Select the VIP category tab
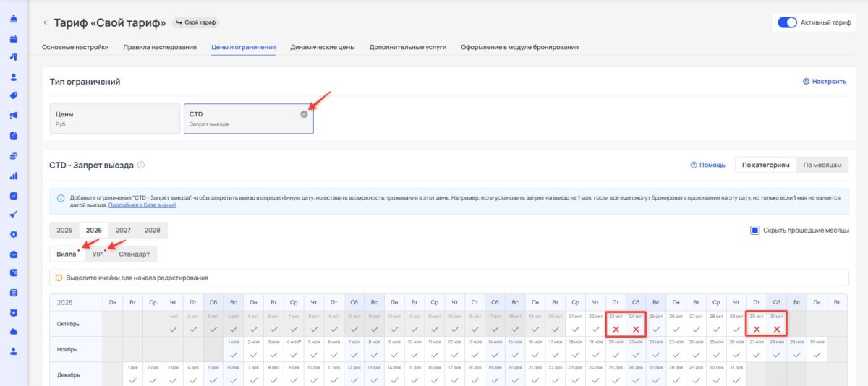Image resolution: width=868 pixels, height=386 pixels. click(x=98, y=254)
